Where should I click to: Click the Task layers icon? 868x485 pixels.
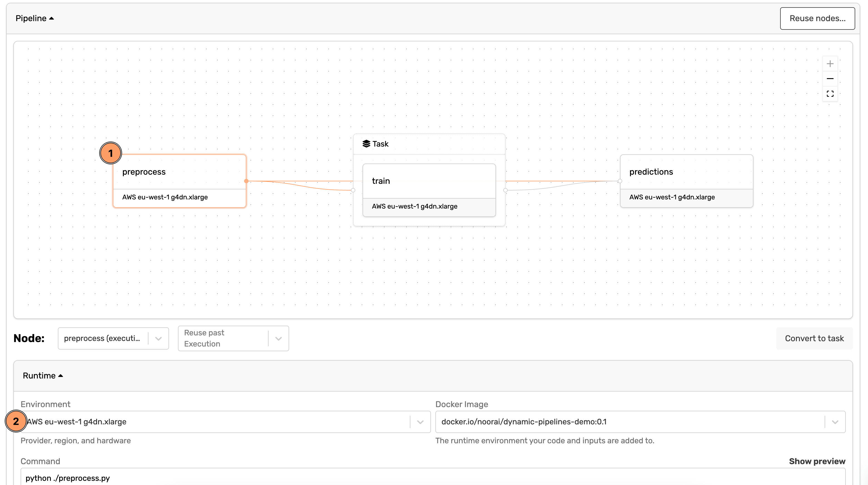pos(366,144)
